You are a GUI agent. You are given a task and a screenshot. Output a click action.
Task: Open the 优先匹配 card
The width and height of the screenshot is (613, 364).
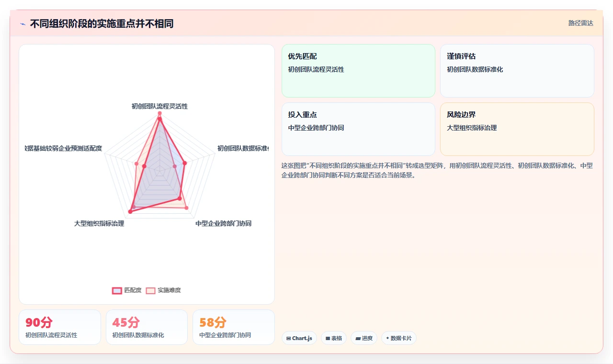tap(358, 71)
